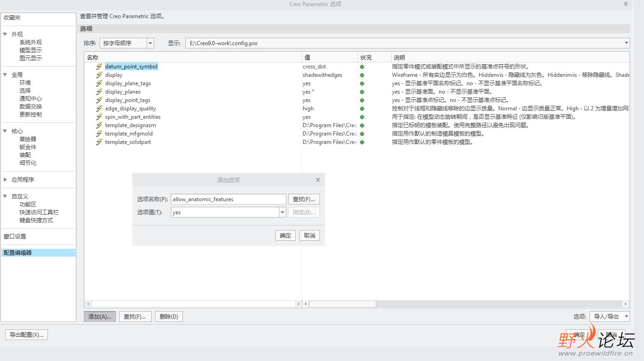Image resolution: width=644 pixels, height=361 pixels.
Task: Collapse the 全局 tree section
Action: pyautogui.click(x=5, y=75)
